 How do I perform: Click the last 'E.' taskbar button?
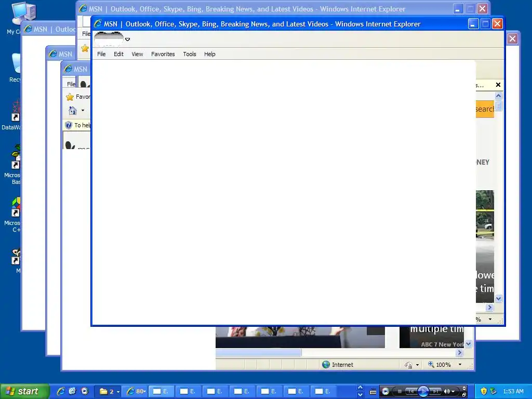[323, 392]
